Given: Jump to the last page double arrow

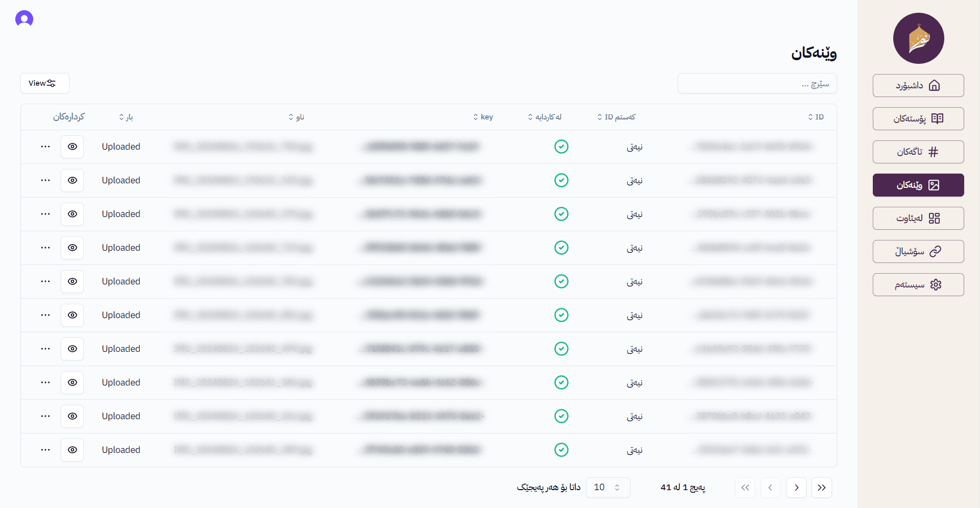Looking at the screenshot, I should click(821, 488).
